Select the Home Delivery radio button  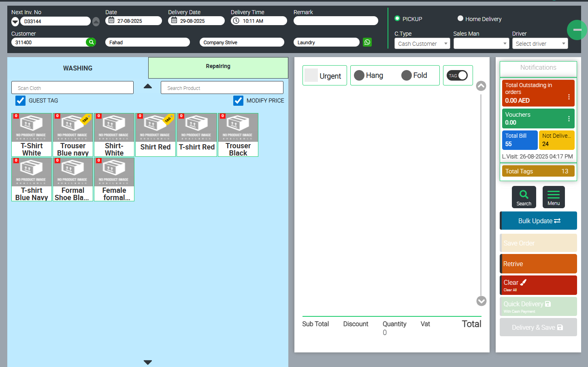[x=460, y=19]
